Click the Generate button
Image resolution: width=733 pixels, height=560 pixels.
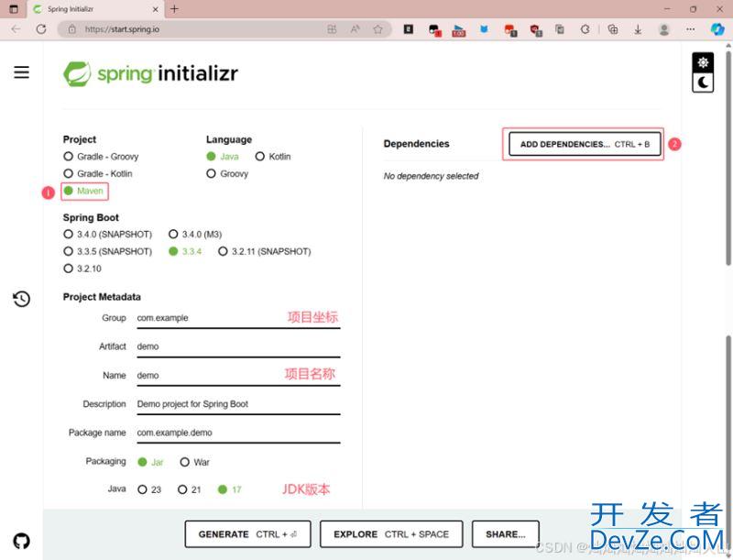(x=247, y=533)
